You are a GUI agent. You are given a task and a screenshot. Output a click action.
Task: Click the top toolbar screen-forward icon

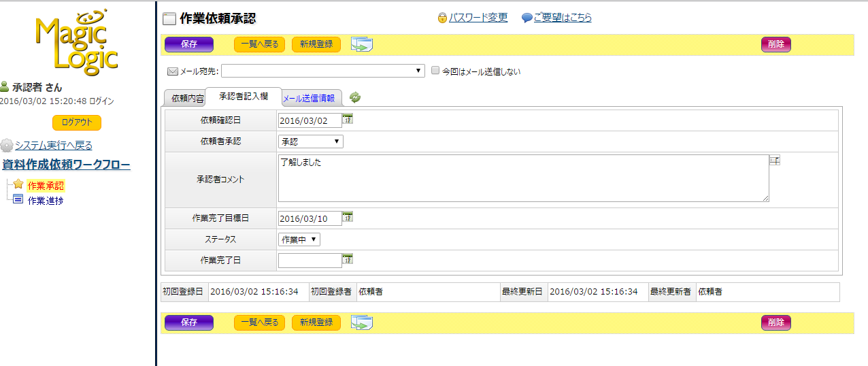(x=362, y=44)
